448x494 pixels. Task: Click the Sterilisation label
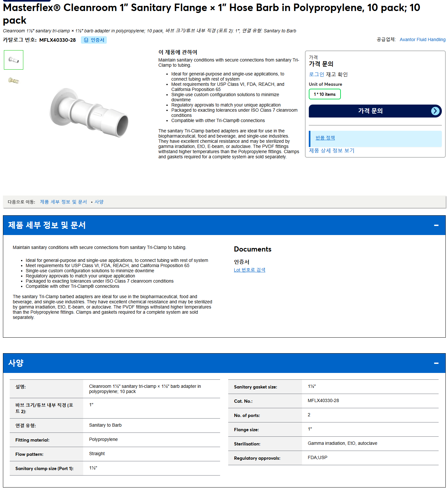pyautogui.click(x=247, y=444)
